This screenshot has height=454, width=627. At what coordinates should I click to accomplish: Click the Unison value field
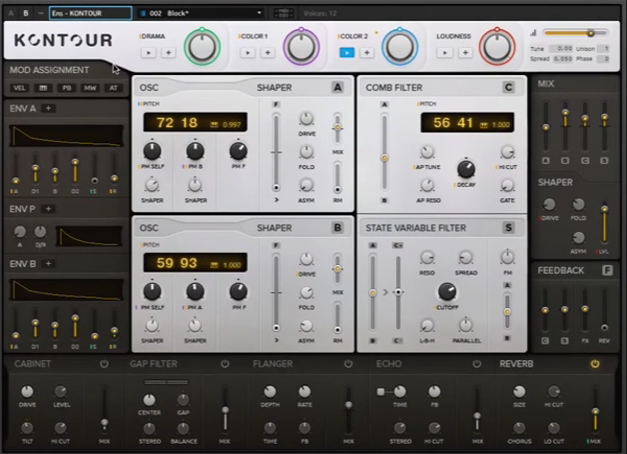(x=605, y=48)
